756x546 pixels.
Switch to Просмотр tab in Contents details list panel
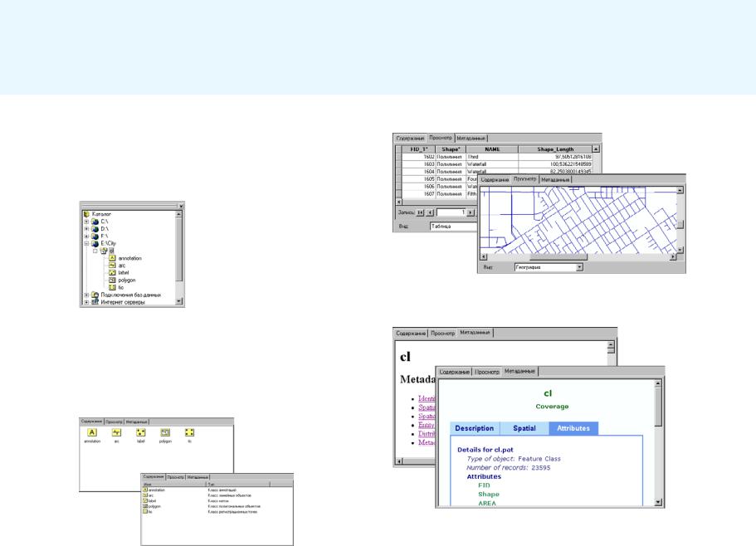point(175,477)
